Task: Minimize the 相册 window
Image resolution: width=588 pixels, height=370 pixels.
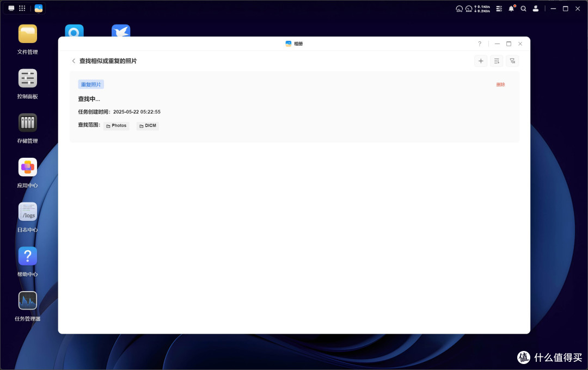Action: [x=497, y=44]
